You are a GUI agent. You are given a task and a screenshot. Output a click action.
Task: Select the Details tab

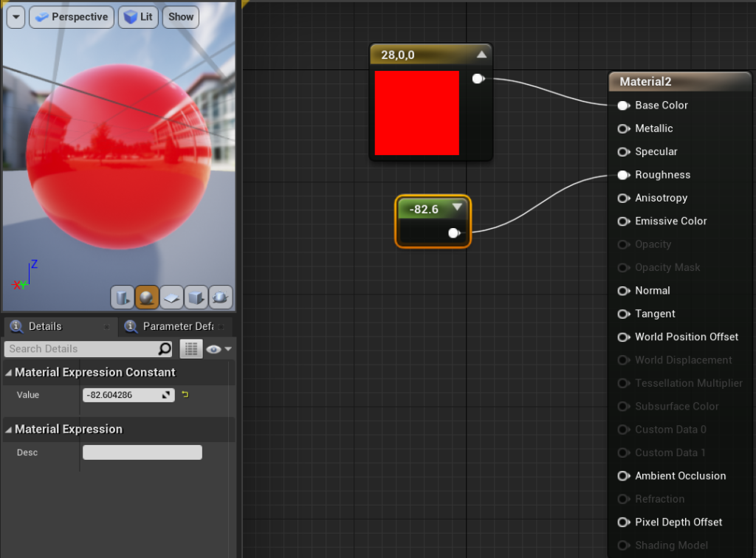click(44, 326)
